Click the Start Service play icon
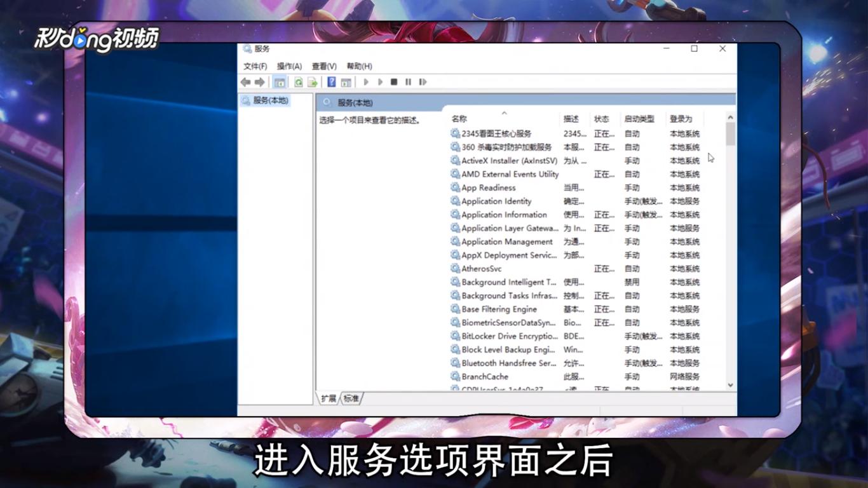868x488 pixels. (366, 81)
